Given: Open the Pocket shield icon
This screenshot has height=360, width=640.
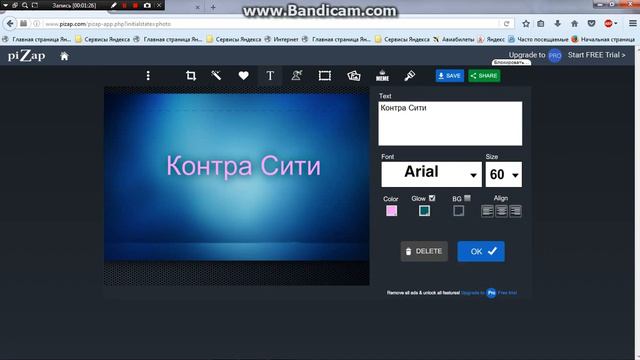Looking at the screenshot, I should 591,24.
